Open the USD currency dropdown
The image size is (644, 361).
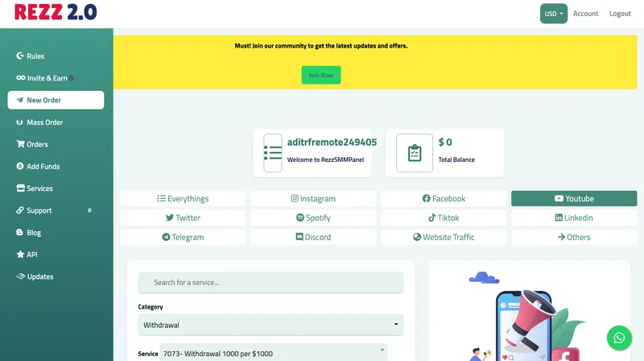tap(553, 14)
